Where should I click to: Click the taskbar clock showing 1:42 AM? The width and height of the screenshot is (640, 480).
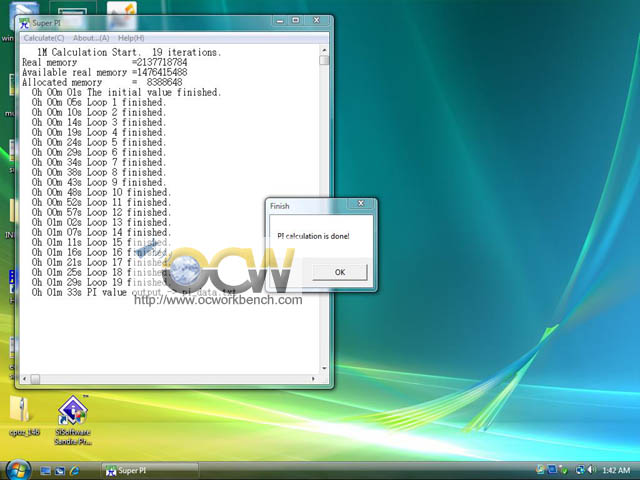pyautogui.click(x=616, y=471)
